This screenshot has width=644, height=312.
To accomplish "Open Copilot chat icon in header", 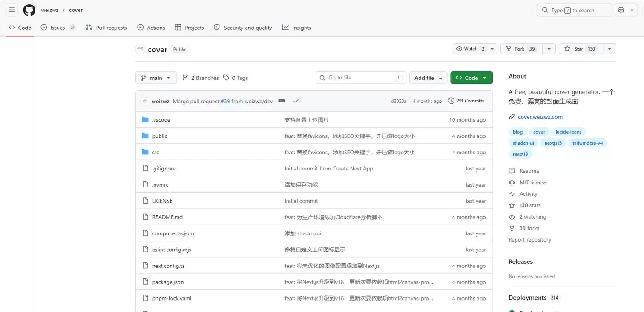I will [621, 10].
